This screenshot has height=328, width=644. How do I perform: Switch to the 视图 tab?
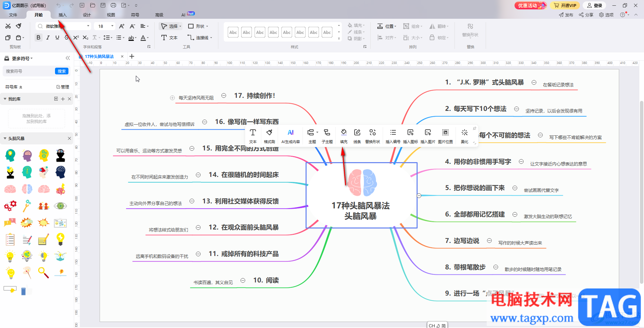pos(111,15)
